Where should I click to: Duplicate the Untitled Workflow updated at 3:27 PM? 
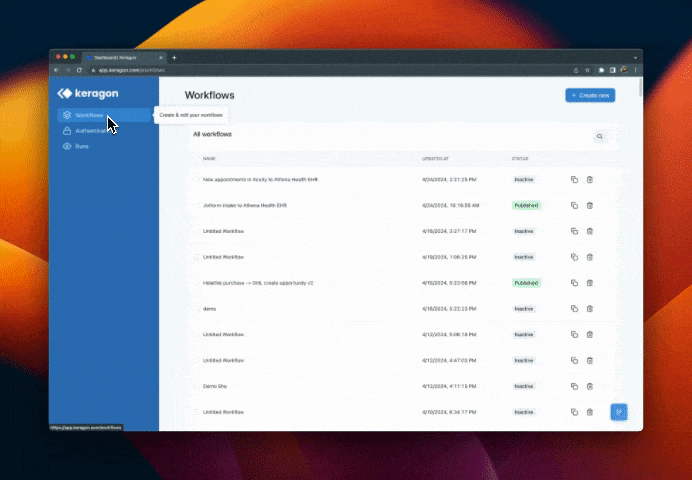click(574, 231)
